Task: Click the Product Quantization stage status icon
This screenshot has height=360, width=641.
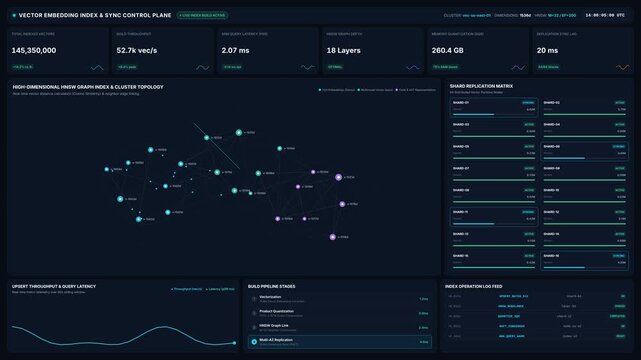Action: pyautogui.click(x=254, y=313)
